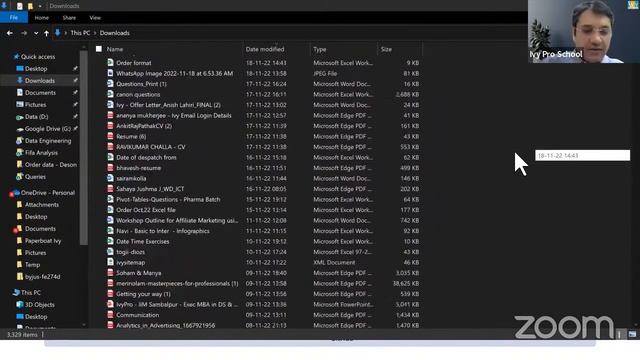Open the Data (D:) drive

coord(36,117)
